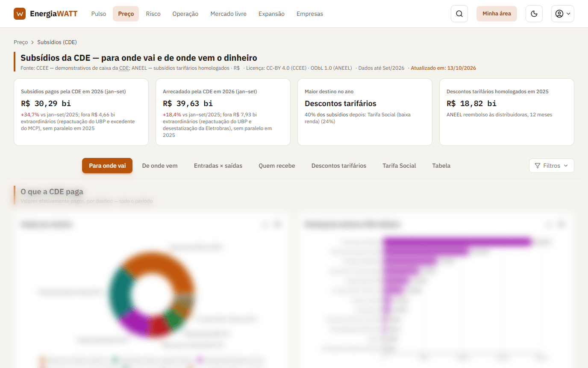Click the Descontos tarifários card heading
The height and width of the screenshot is (368, 588).
pos(341,104)
